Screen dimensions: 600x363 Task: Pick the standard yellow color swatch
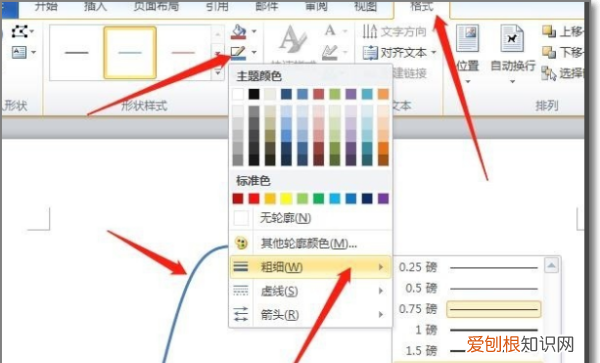click(286, 199)
